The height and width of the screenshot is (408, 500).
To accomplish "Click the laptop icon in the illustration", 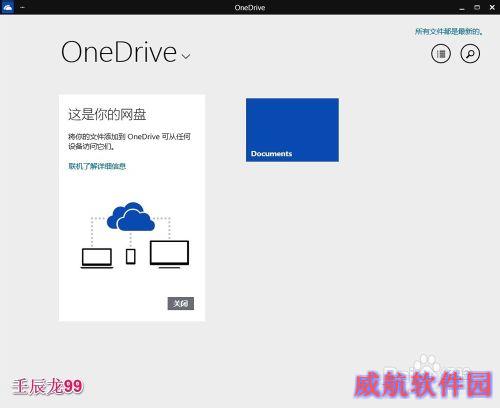I will point(97,258).
